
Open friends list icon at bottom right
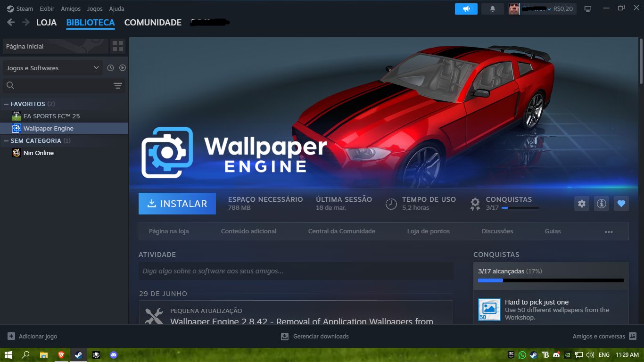pyautogui.click(x=633, y=336)
